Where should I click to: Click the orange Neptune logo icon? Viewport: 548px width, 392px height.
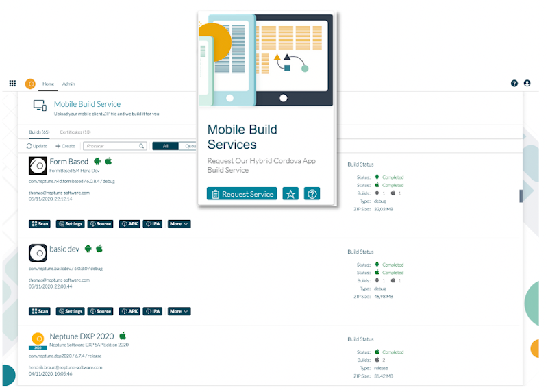click(x=30, y=84)
